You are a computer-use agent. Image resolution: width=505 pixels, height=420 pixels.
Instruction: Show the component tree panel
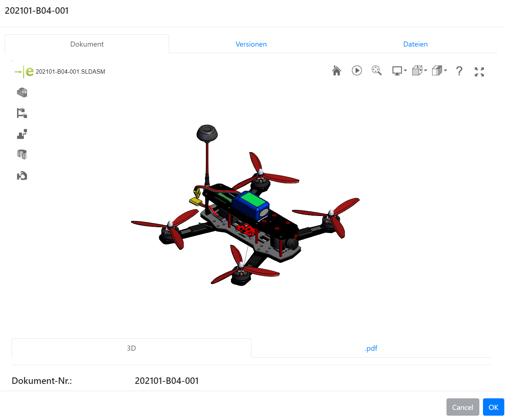[22, 113]
